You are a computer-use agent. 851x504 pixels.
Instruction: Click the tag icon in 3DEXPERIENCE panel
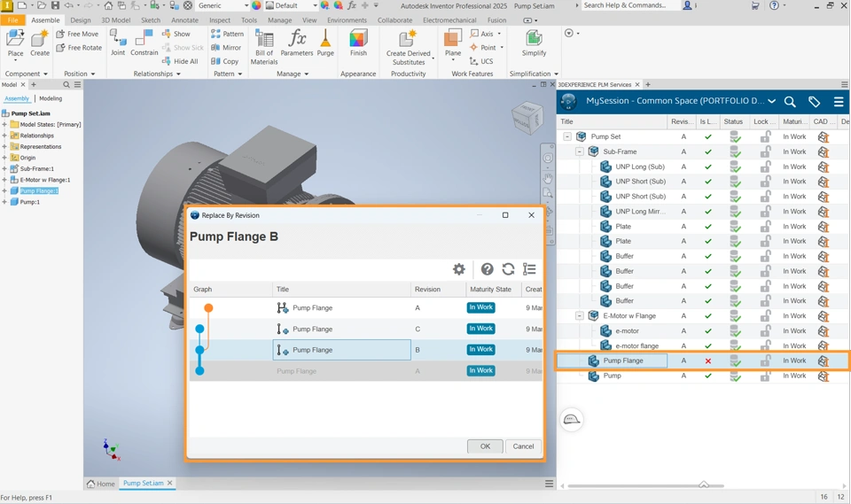[814, 102]
